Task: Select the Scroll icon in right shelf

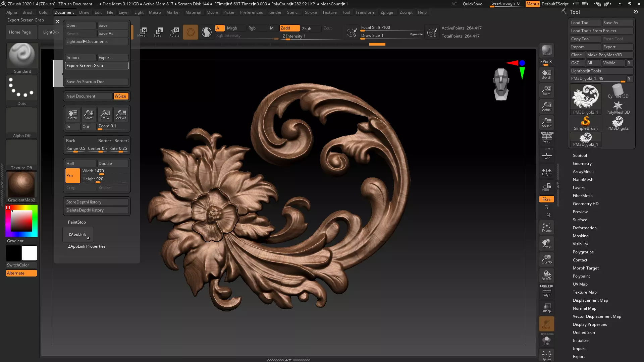Action: pyautogui.click(x=546, y=74)
